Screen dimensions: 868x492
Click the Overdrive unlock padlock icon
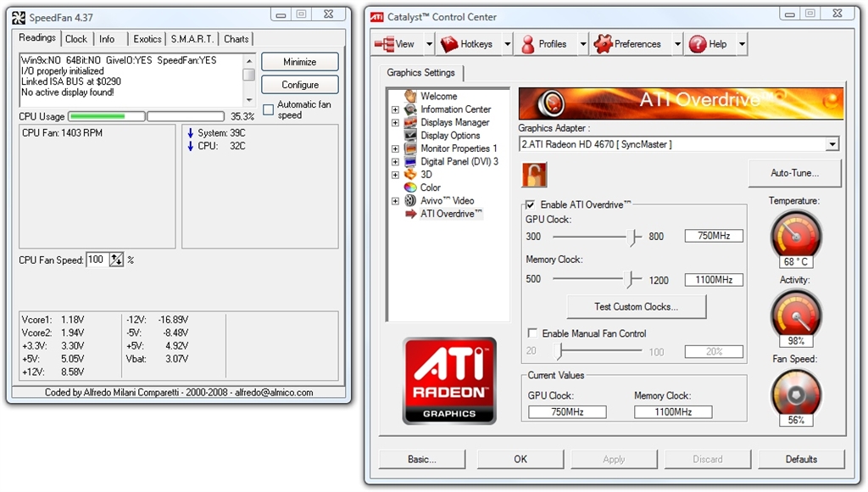click(534, 175)
